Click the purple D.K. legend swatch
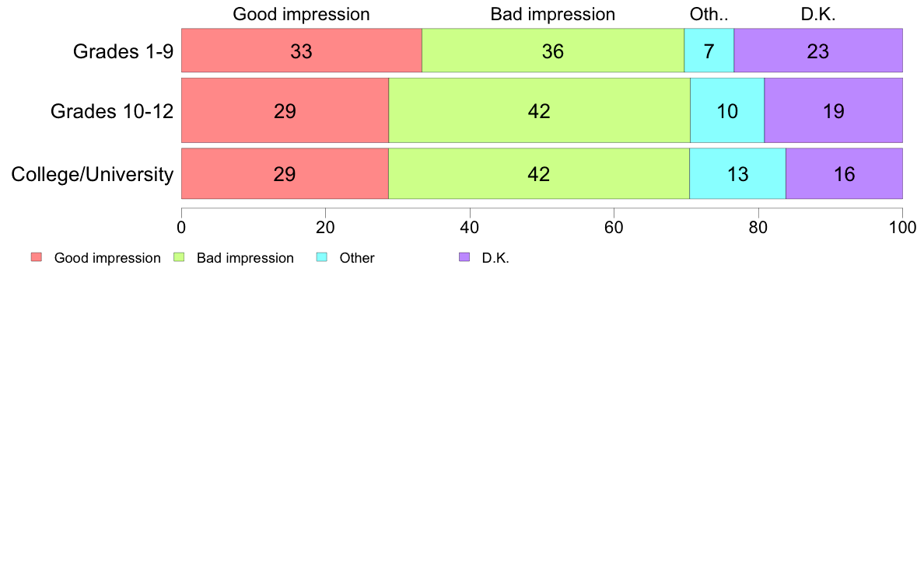 click(464, 257)
